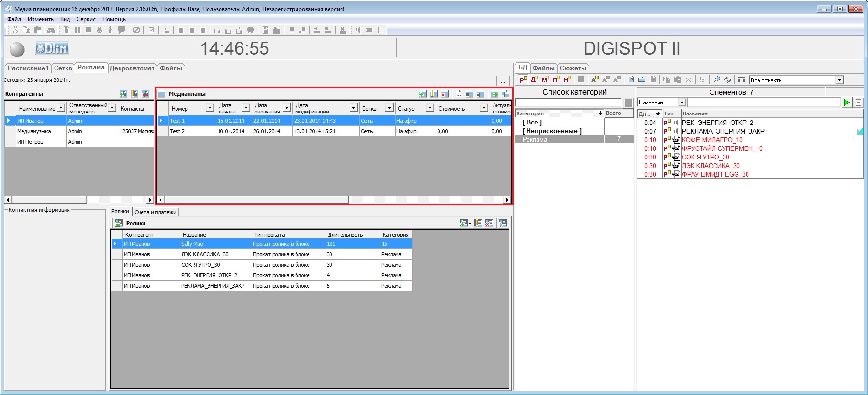Screen dimensions: 868x395
Task: Open the Помощь menu
Action: point(114,19)
